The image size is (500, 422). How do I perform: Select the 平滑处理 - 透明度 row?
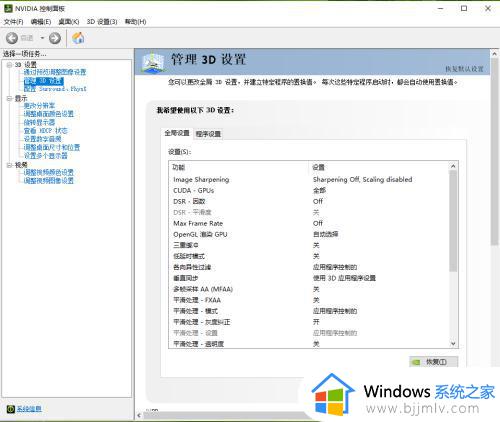click(309, 344)
